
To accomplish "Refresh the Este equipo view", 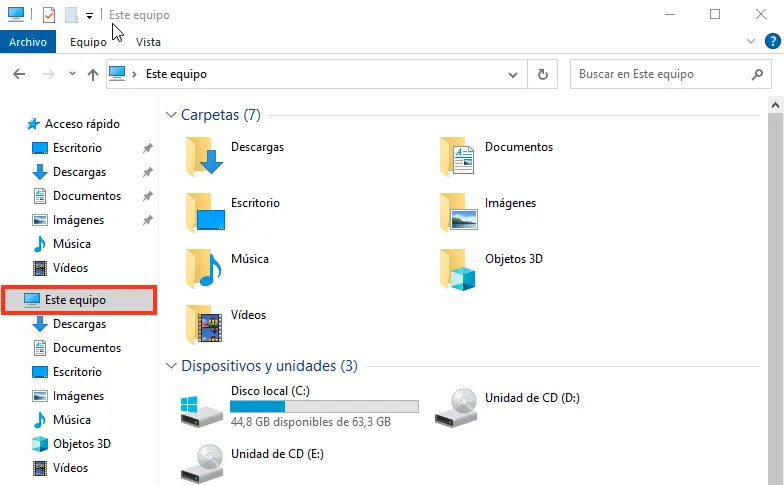I will [542, 74].
